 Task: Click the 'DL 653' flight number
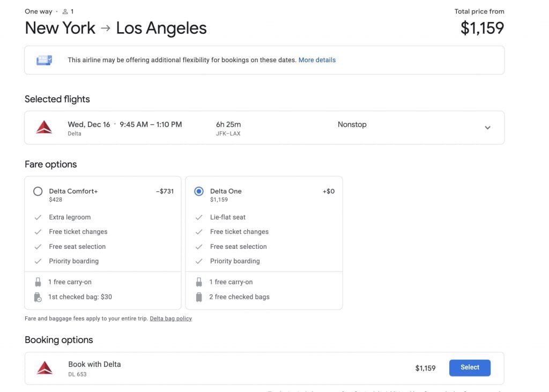click(x=77, y=374)
